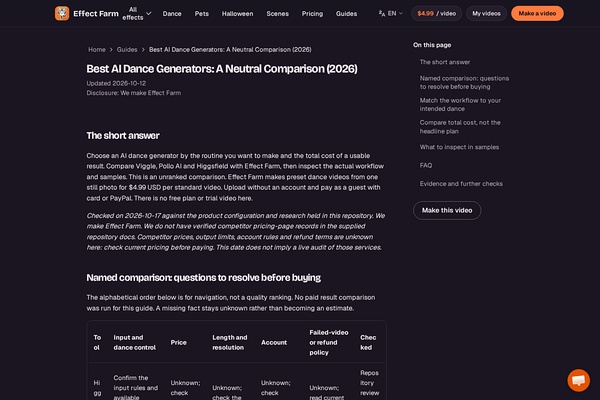Click the Account column header

coord(274,342)
